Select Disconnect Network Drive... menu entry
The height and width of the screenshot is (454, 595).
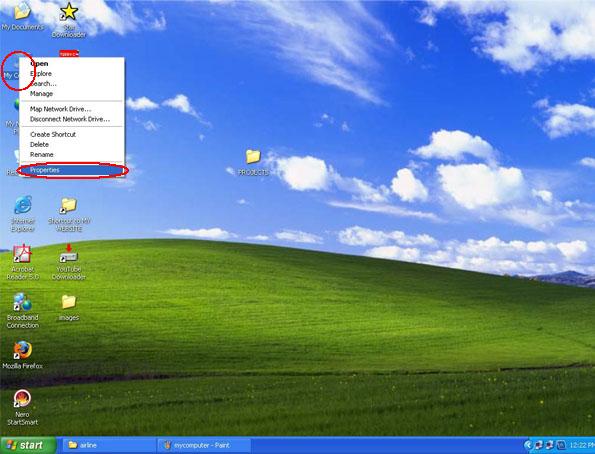pos(72,119)
